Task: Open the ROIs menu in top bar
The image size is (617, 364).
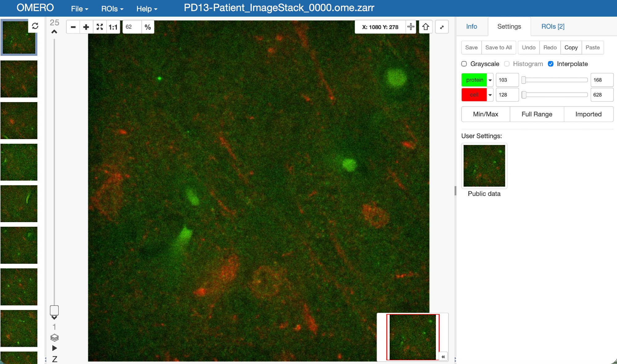Action: (x=112, y=9)
